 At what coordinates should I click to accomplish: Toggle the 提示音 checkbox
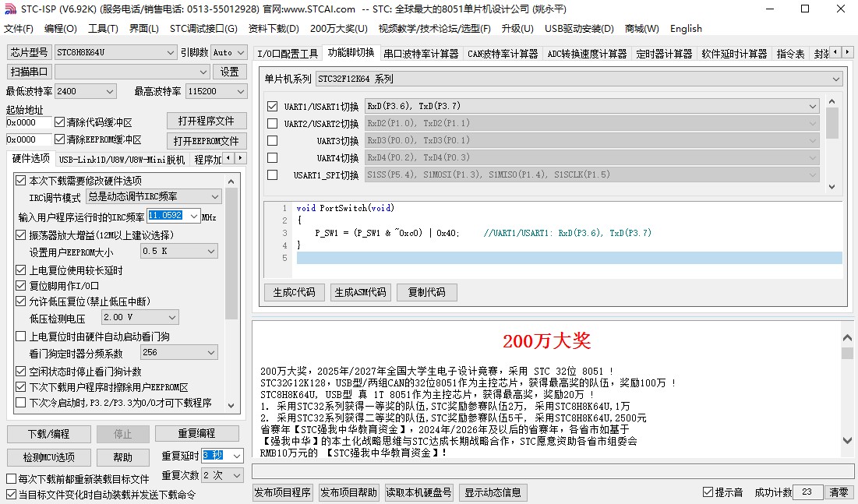pyautogui.click(x=708, y=492)
